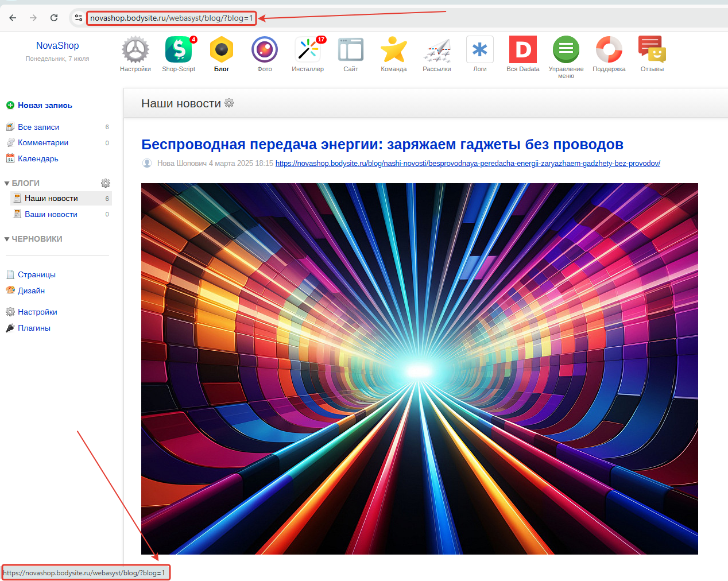Click the browser forward arrow
728x581 pixels.
click(33, 18)
